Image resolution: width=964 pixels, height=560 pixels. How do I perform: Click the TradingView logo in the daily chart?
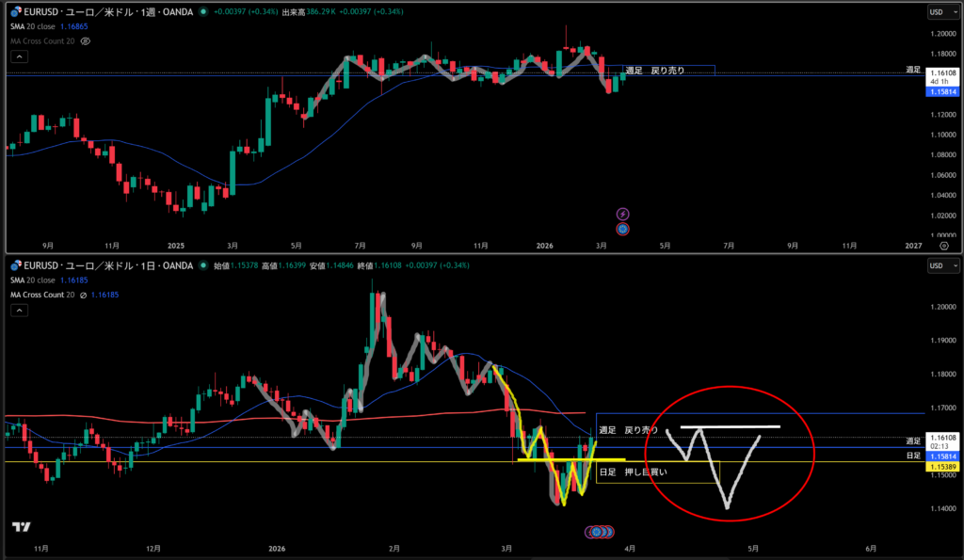[x=20, y=527]
